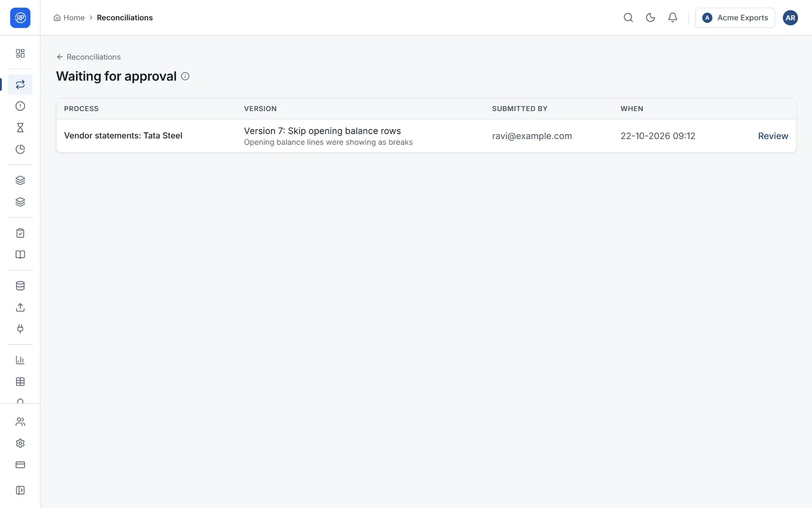Open the billing card sidebar icon
The width and height of the screenshot is (812, 508).
20,465
